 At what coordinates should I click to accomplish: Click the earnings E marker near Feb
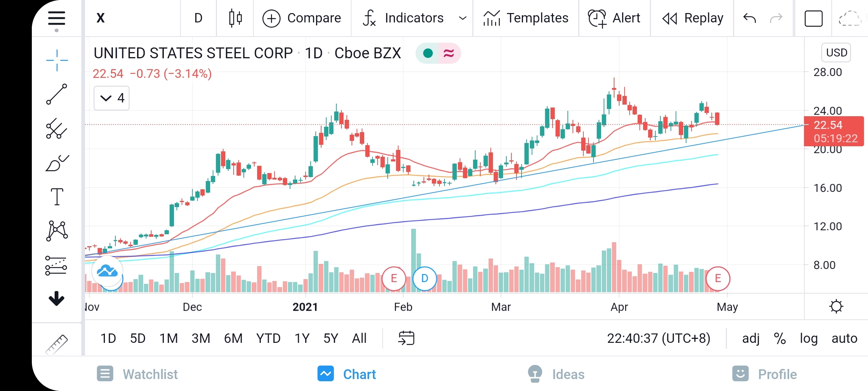(393, 278)
